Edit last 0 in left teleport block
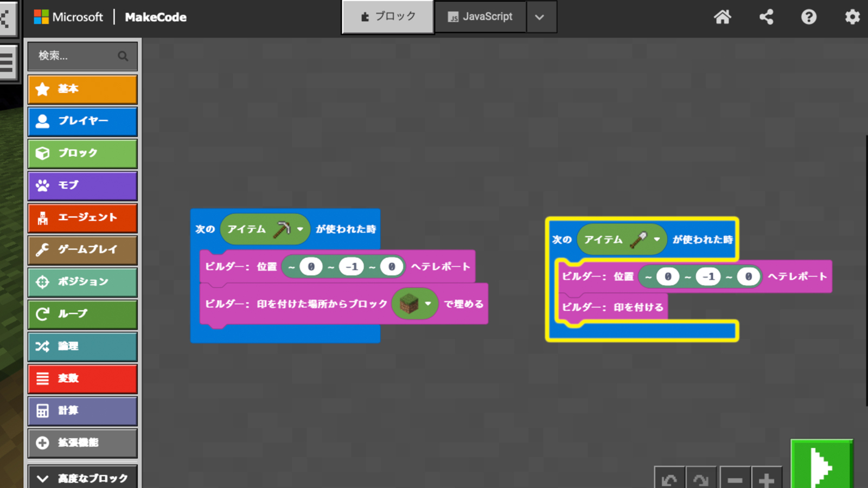 click(x=391, y=266)
